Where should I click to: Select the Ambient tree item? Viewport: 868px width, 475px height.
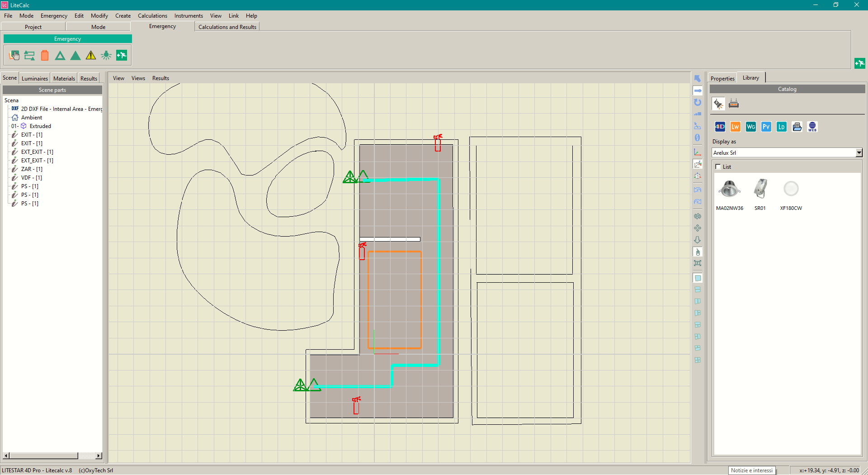click(32, 118)
